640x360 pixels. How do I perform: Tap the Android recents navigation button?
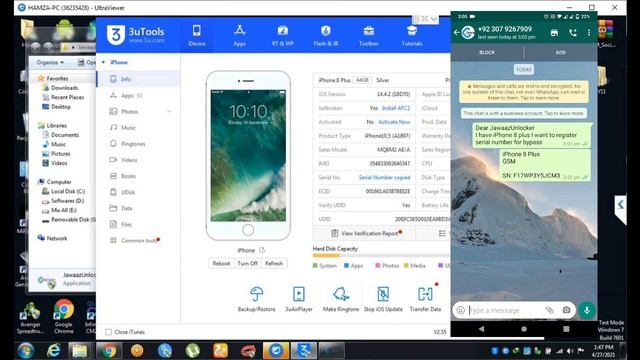coord(566,329)
